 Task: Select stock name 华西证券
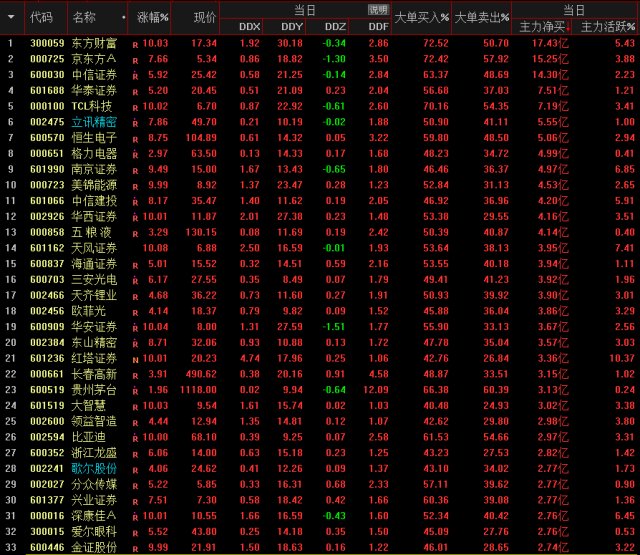click(94, 216)
